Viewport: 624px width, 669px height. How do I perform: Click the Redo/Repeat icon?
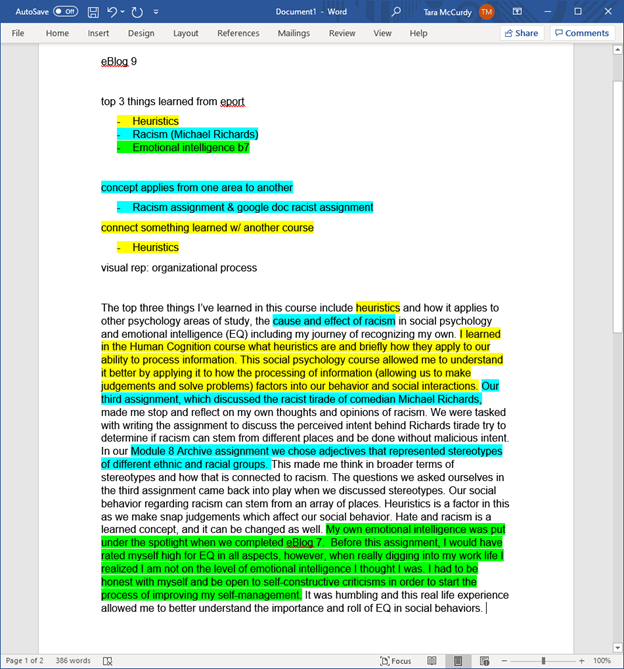tap(137, 11)
